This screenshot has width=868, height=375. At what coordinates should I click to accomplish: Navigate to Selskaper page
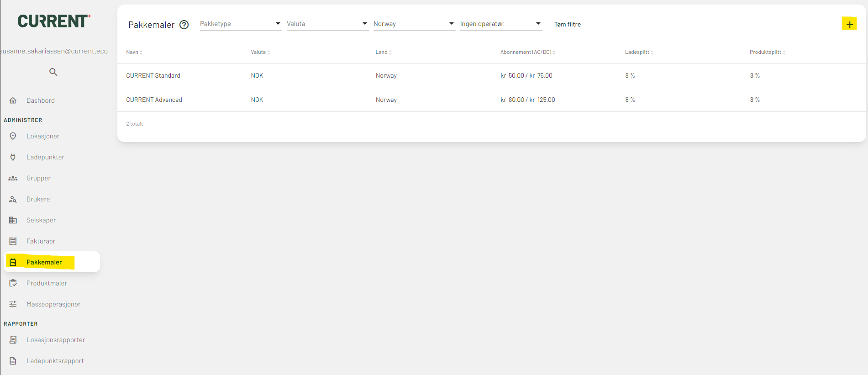pyautogui.click(x=41, y=220)
